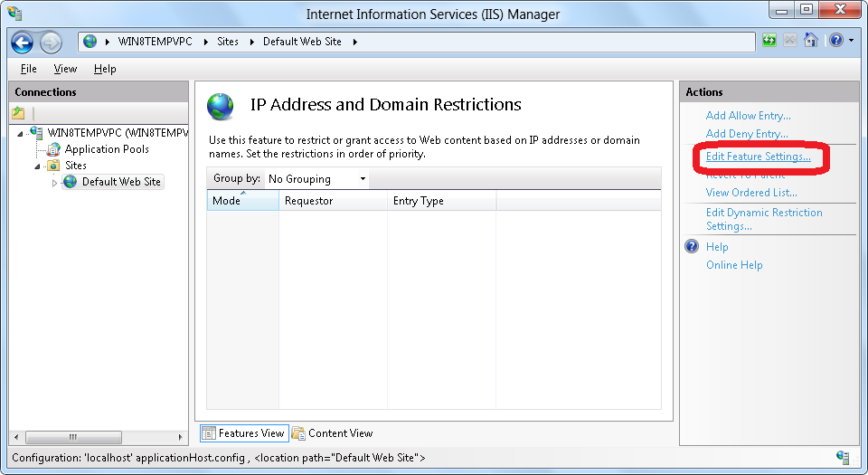Click the Back navigation arrow button
This screenshot has width=868, height=475.
(x=23, y=43)
